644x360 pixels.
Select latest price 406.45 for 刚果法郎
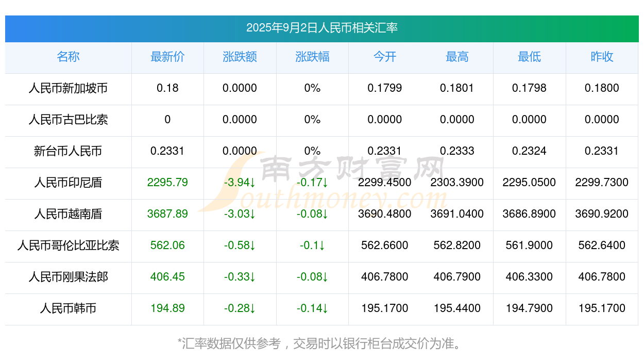click(x=167, y=277)
